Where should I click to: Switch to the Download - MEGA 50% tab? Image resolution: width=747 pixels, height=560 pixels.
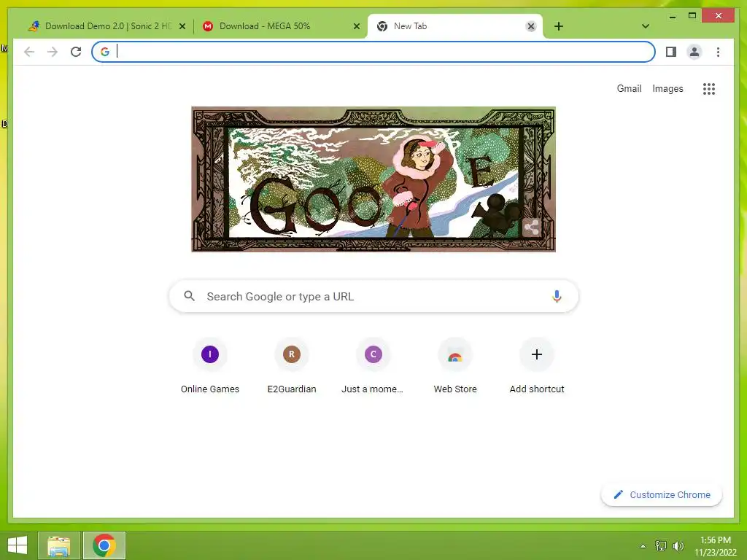(x=280, y=26)
